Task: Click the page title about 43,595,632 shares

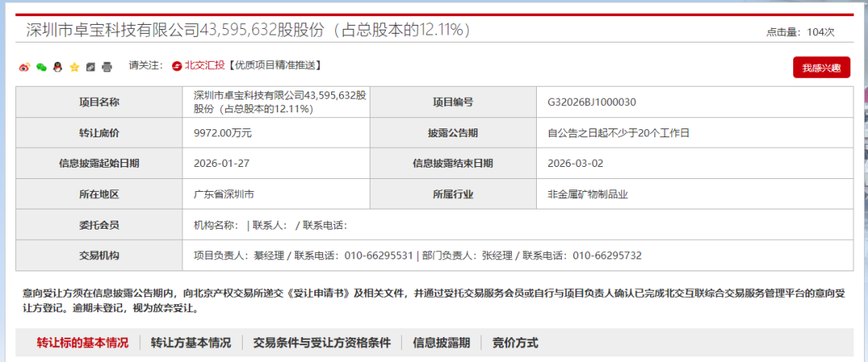Action: [x=248, y=31]
